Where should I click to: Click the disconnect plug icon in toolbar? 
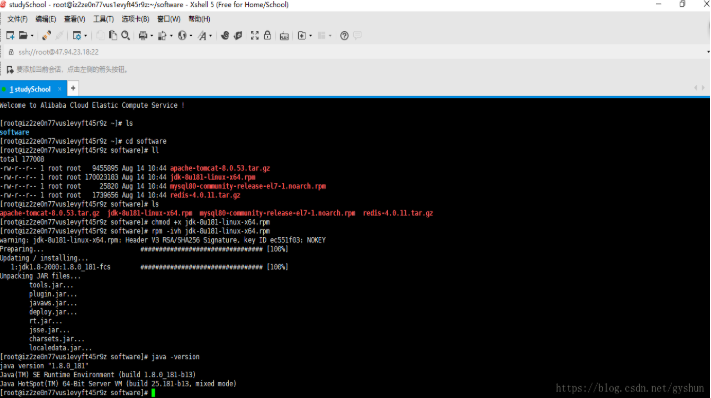46,35
